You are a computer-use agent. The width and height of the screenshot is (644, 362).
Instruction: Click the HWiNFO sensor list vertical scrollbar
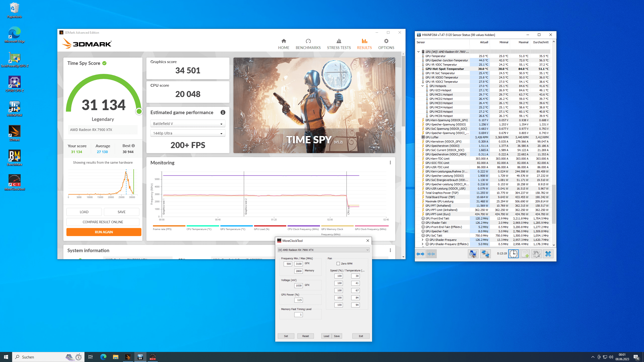pyautogui.click(x=553, y=204)
